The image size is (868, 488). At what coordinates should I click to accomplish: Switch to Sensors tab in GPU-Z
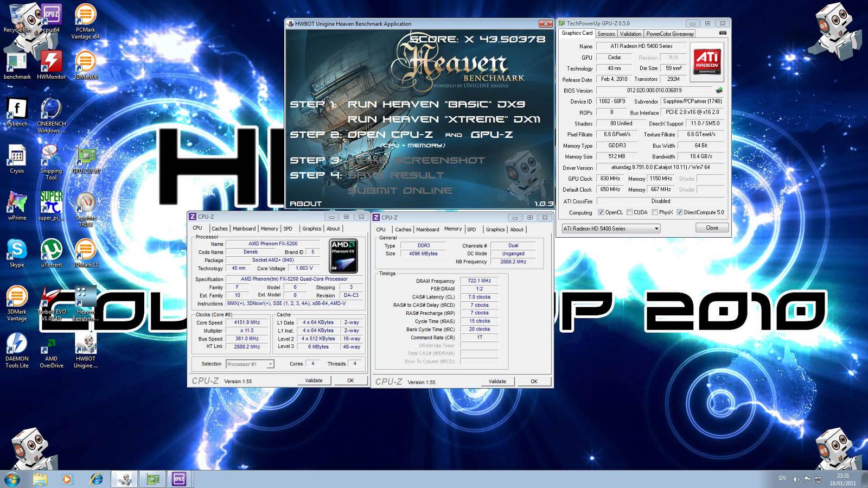tap(606, 34)
